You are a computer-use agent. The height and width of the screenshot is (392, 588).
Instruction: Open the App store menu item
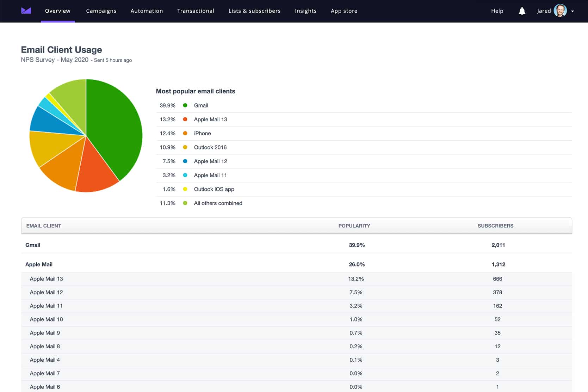click(344, 11)
